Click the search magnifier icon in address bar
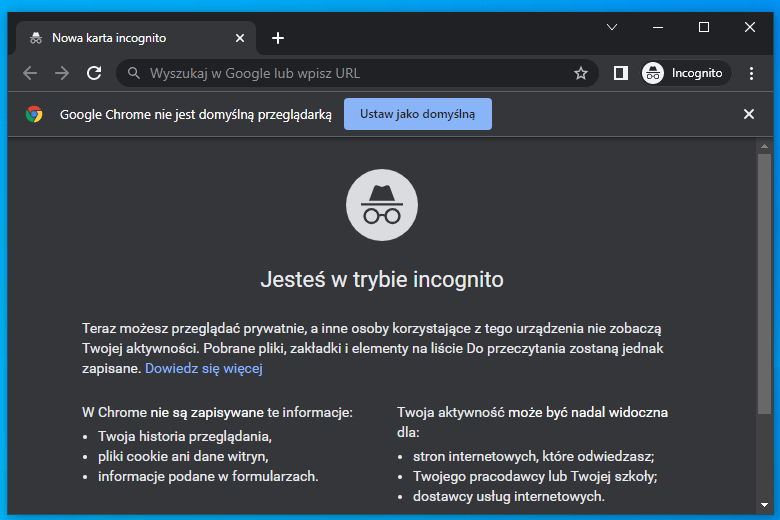The width and height of the screenshot is (780, 520). point(133,73)
